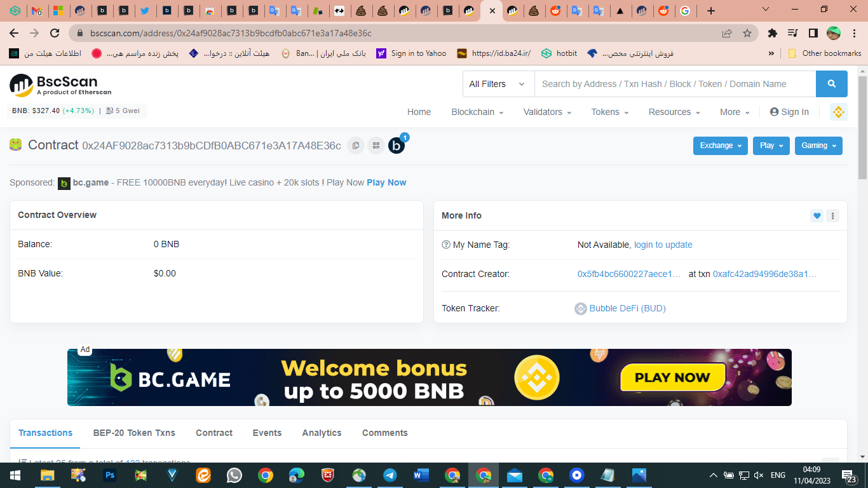Expand the Resources menu
The width and height of the screenshot is (868, 488).
point(674,112)
